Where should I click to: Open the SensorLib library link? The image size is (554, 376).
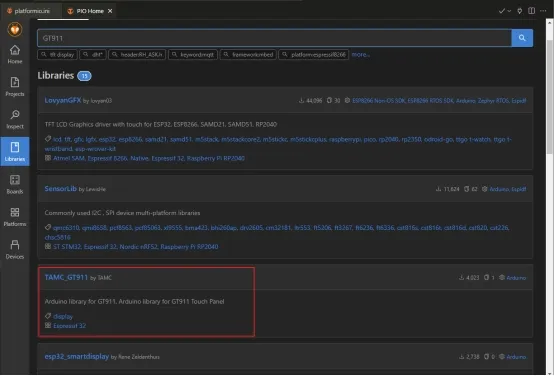coord(60,189)
